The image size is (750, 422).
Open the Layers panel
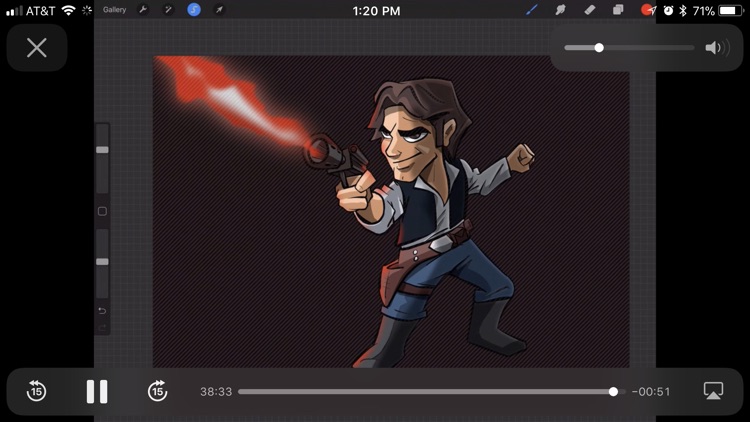618,10
